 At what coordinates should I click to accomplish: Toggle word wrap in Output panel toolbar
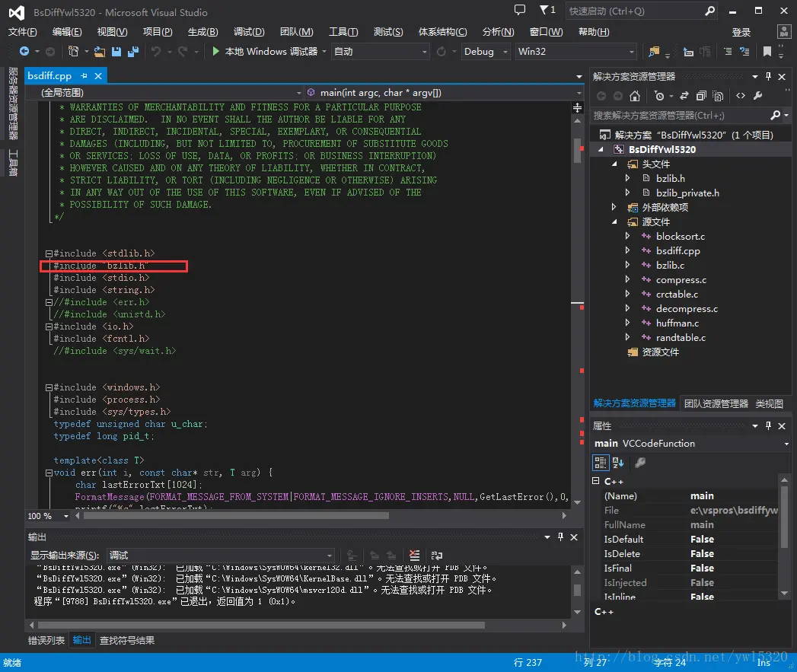click(436, 556)
